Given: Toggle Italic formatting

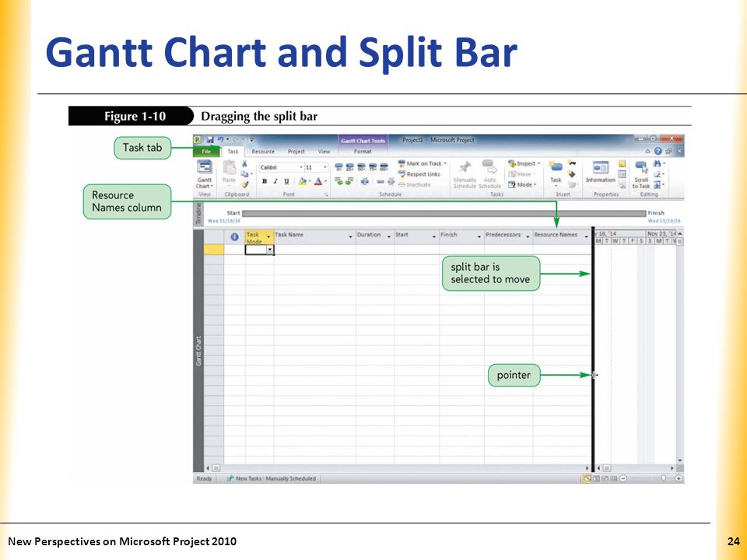Looking at the screenshot, I should coord(275,181).
